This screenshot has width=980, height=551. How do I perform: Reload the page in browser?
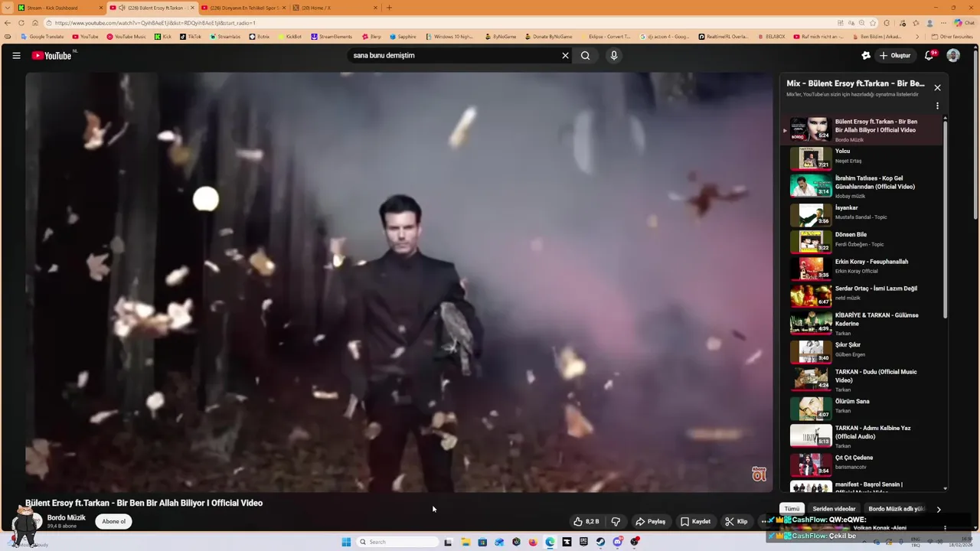tap(21, 23)
